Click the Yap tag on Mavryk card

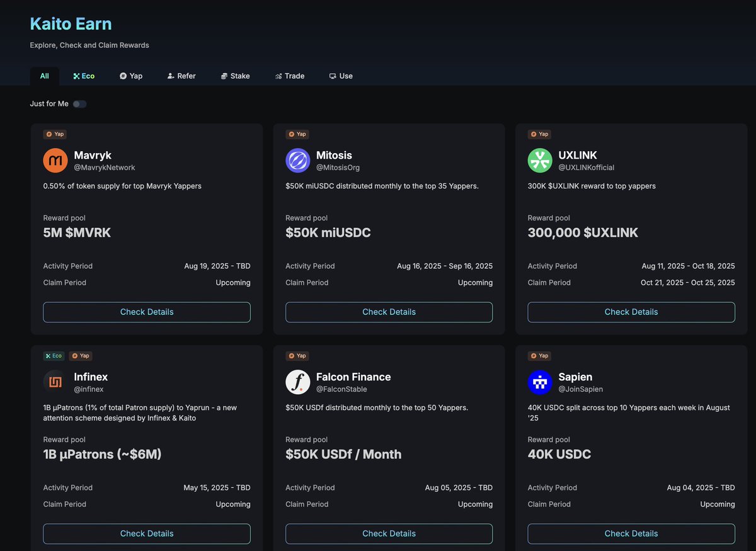55,134
